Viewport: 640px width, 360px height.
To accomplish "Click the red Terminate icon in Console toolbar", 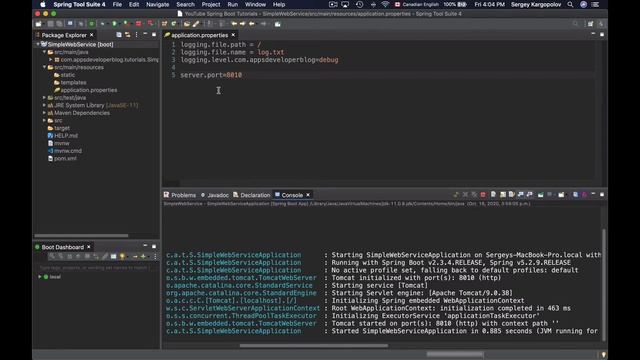I will click(483, 195).
